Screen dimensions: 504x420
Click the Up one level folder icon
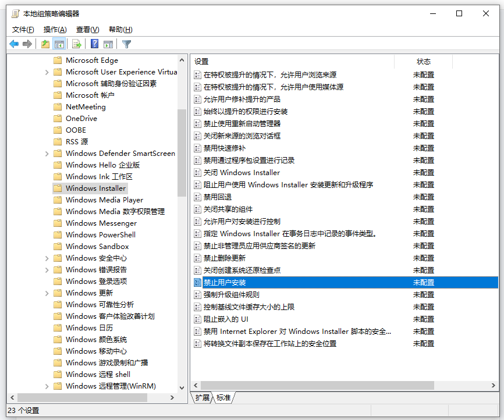45,44
